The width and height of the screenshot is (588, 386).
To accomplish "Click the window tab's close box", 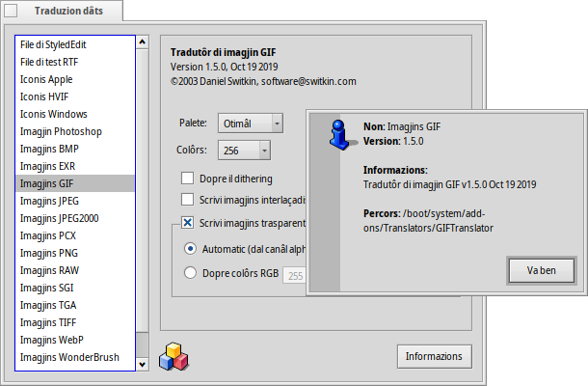I will tap(11, 12).
